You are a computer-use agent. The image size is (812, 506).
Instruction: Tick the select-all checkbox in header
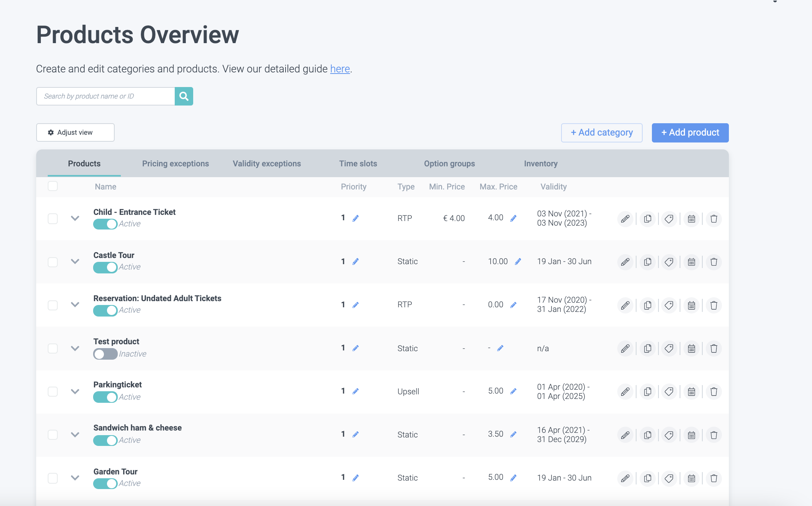click(53, 186)
